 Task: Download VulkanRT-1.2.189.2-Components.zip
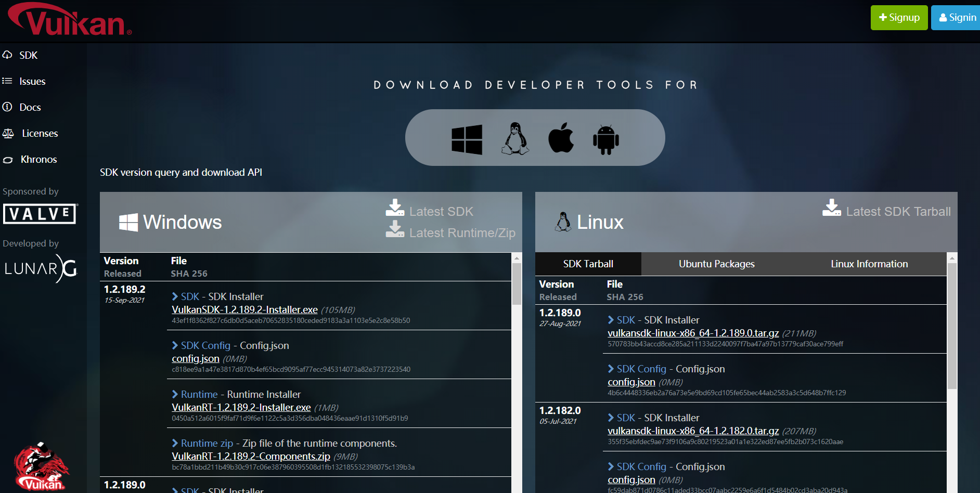[251, 456]
